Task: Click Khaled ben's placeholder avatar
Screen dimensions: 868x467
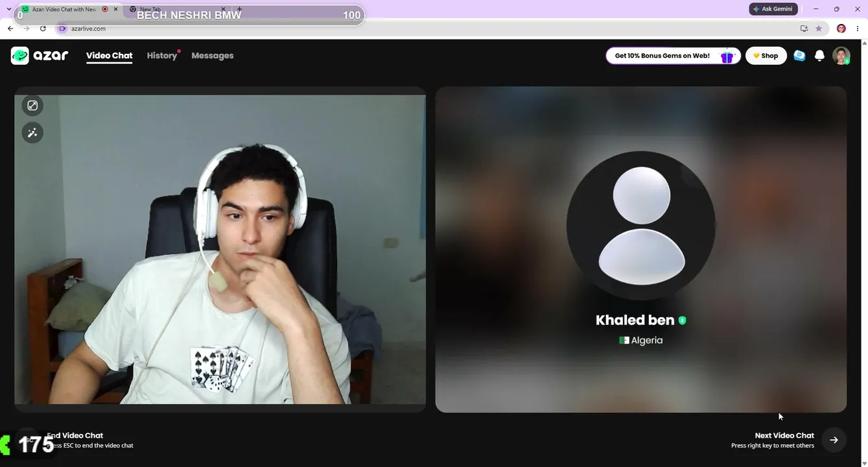Action: [x=641, y=226]
